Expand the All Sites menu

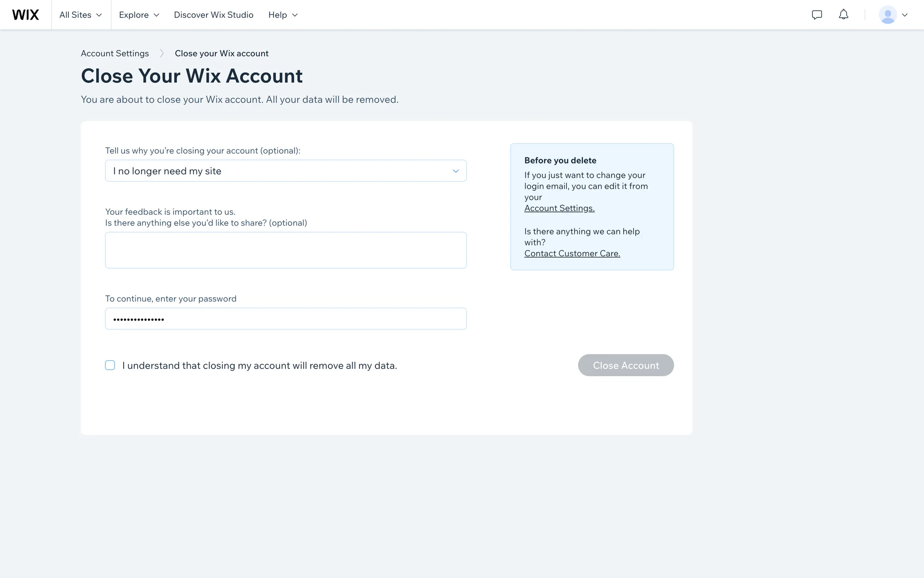(x=81, y=15)
